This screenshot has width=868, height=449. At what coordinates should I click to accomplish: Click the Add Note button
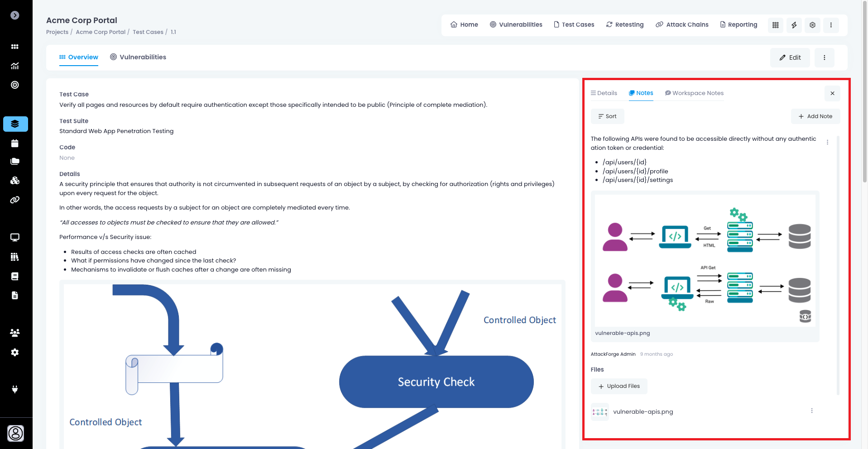click(x=815, y=116)
